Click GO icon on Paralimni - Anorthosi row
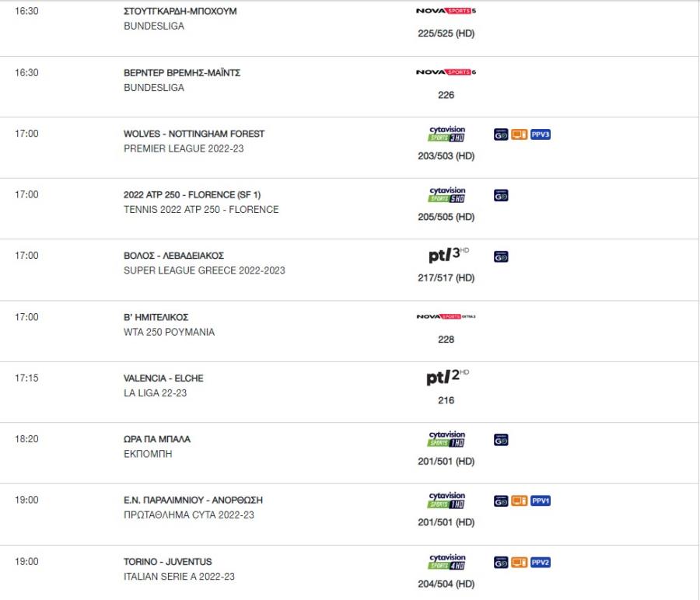Screen dimensions: 700x600 pos(501,501)
